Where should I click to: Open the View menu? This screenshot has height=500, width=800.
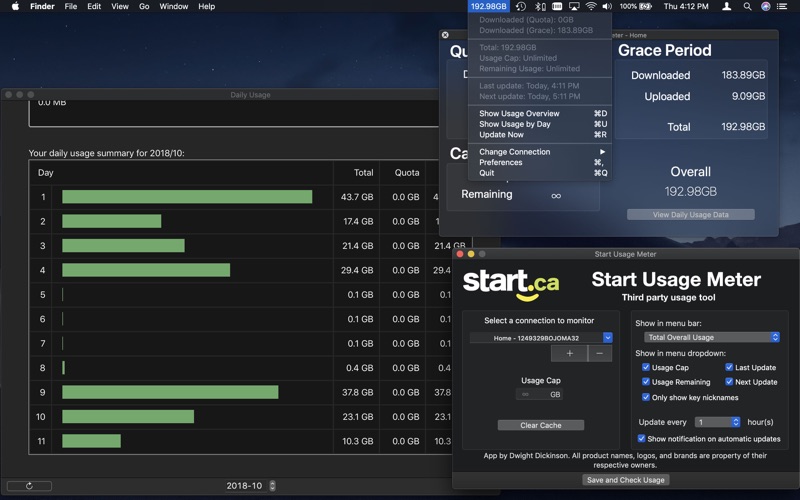pos(120,6)
